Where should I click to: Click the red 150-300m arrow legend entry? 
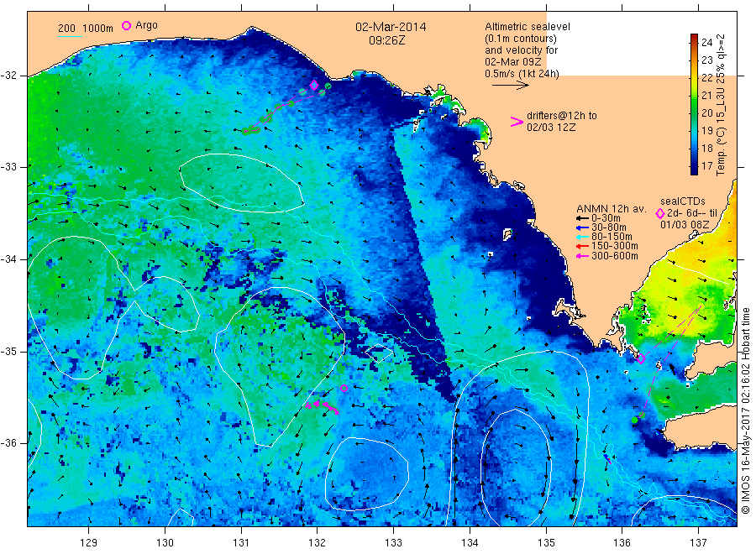pyautogui.click(x=582, y=246)
